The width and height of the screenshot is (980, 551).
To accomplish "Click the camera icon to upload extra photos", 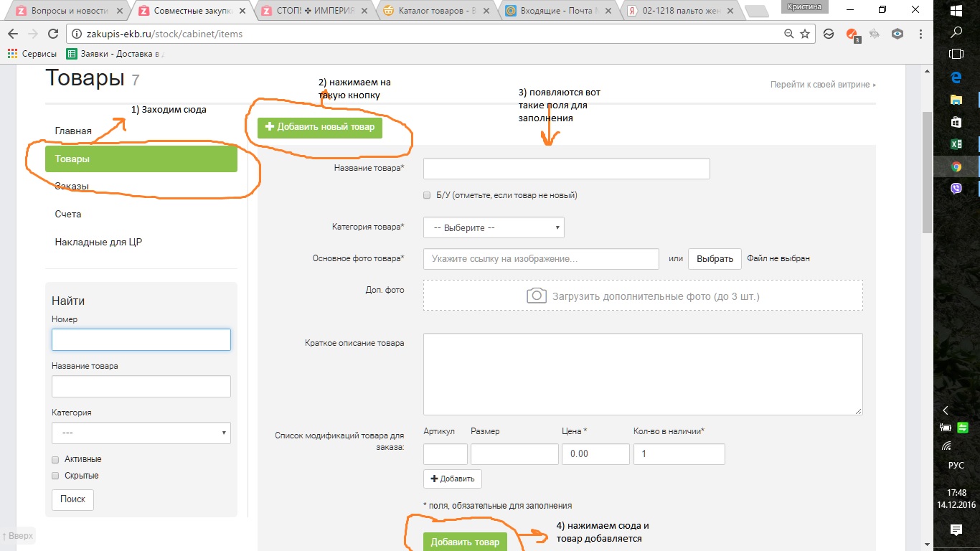I will click(537, 296).
